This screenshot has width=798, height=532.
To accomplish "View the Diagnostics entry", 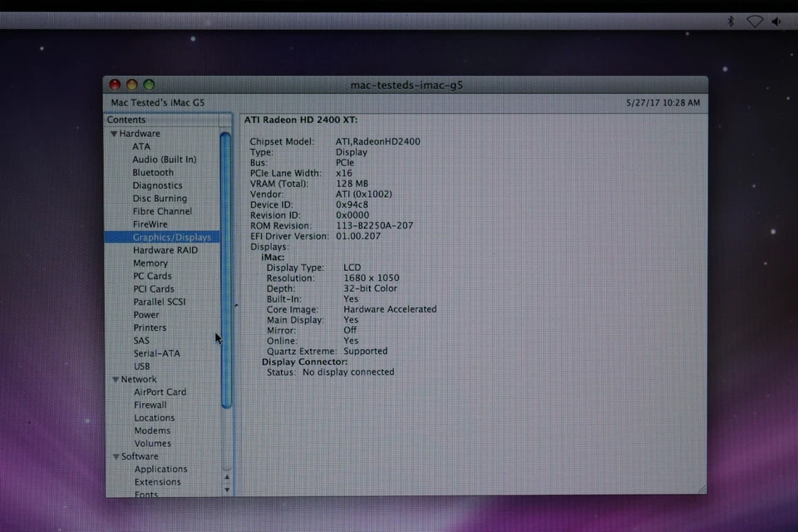I will coord(157,185).
